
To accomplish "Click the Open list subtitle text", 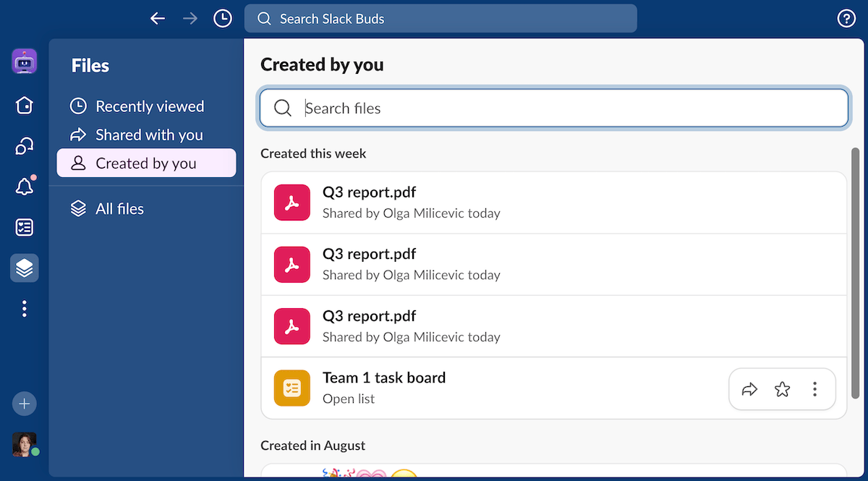I will (349, 399).
